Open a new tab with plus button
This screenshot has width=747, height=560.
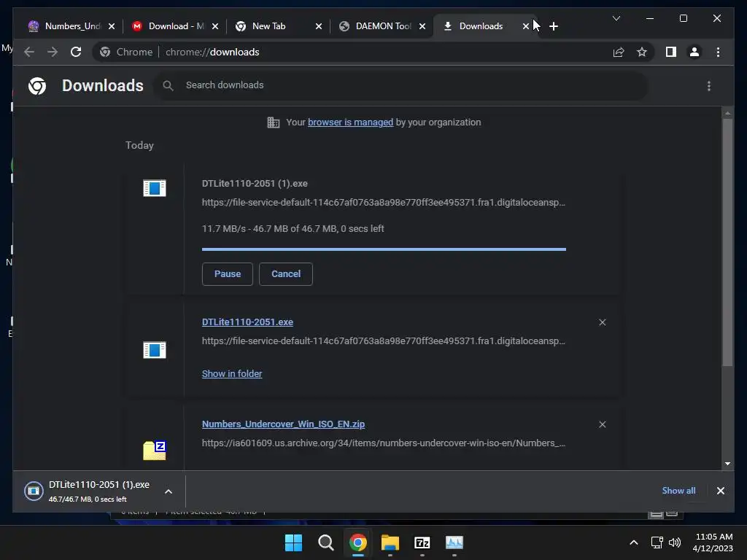point(553,26)
